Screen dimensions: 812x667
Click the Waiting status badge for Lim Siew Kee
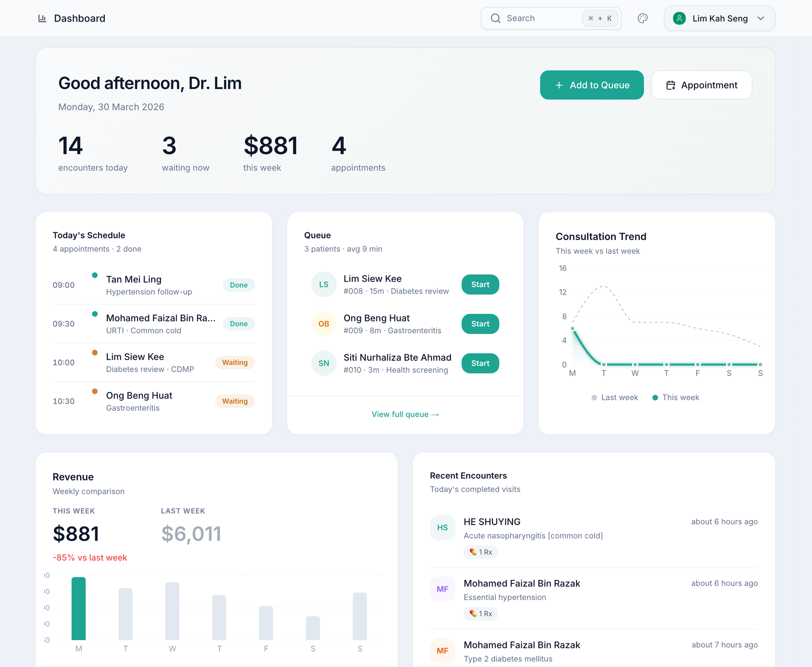click(x=235, y=362)
